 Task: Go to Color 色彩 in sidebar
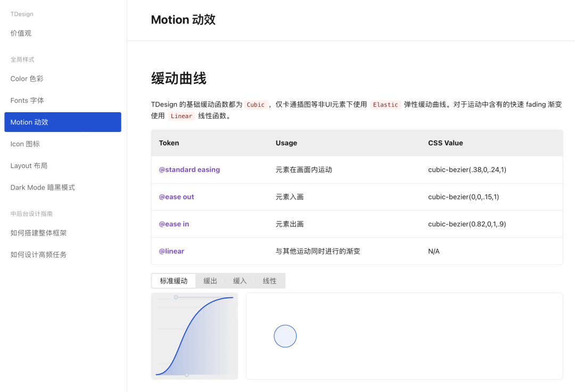tap(27, 79)
